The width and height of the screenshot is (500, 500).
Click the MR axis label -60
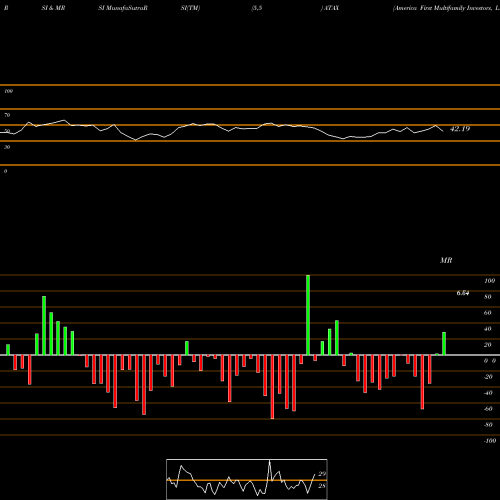pyautogui.click(x=488, y=409)
